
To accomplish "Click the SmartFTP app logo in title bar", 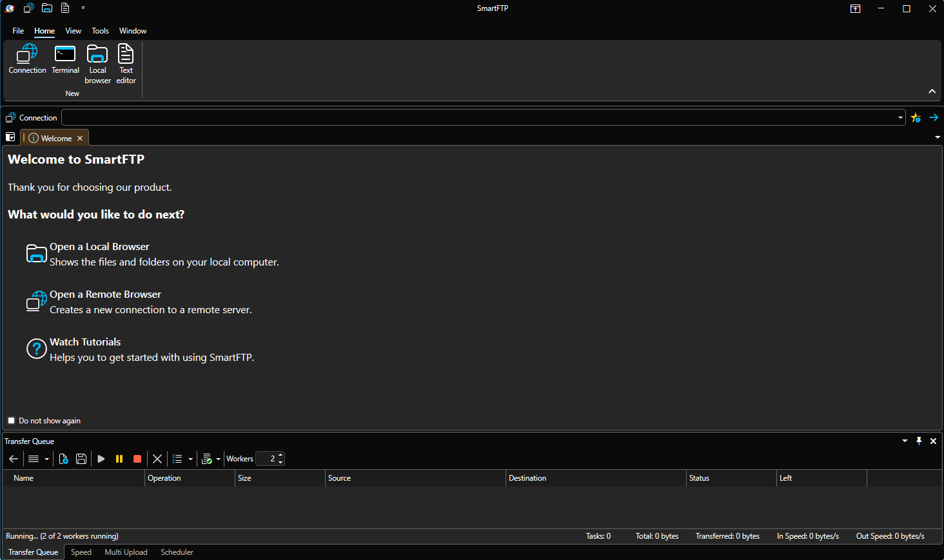I will tap(10, 8).
